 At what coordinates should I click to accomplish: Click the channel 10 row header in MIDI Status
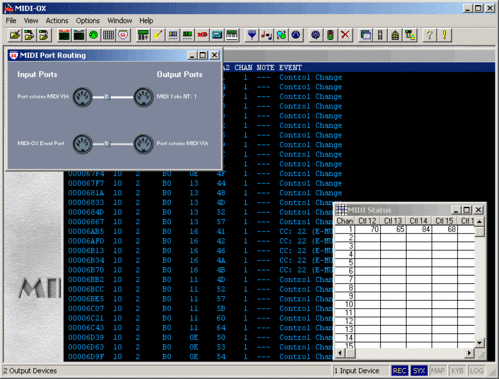(x=345, y=304)
